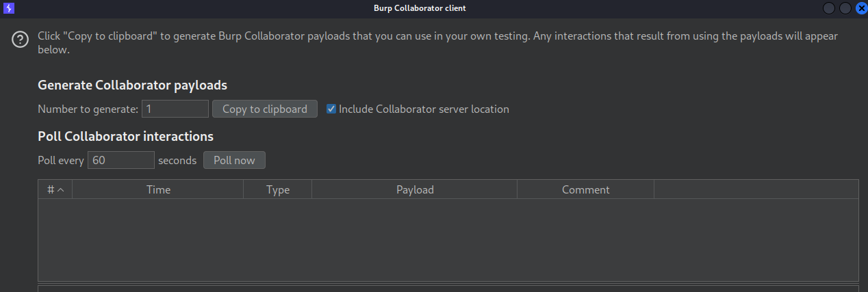This screenshot has height=292, width=868.
Task: Click the question mark help icon
Action: 21,40
